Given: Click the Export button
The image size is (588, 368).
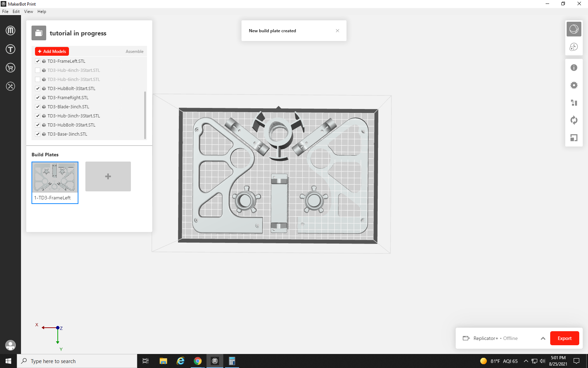Looking at the screenshot, I should [x=565, y=338].
